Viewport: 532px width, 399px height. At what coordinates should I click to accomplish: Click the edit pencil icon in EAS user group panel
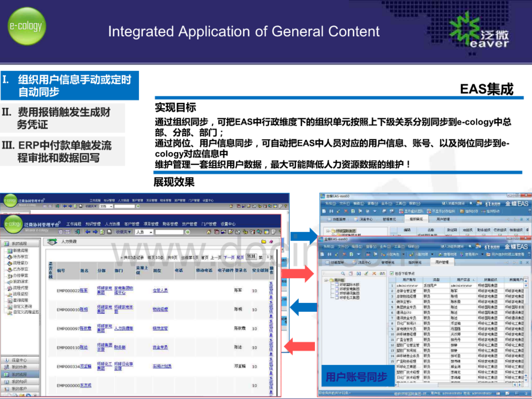point(366,273)
